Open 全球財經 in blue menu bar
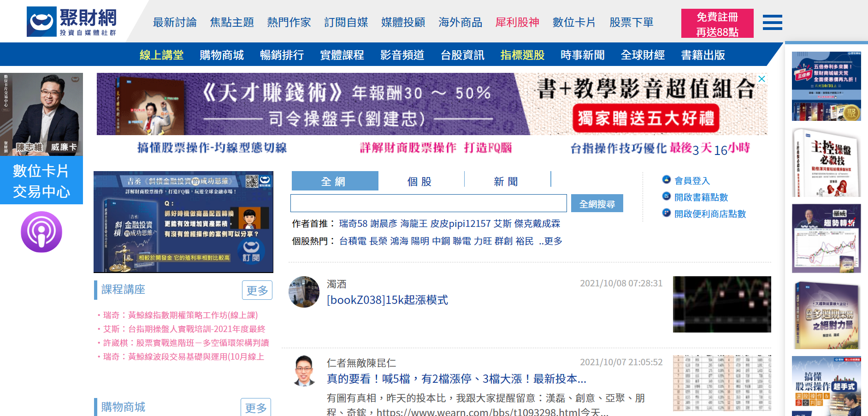This screenshot has height=416, width=868. coord(643,55)
